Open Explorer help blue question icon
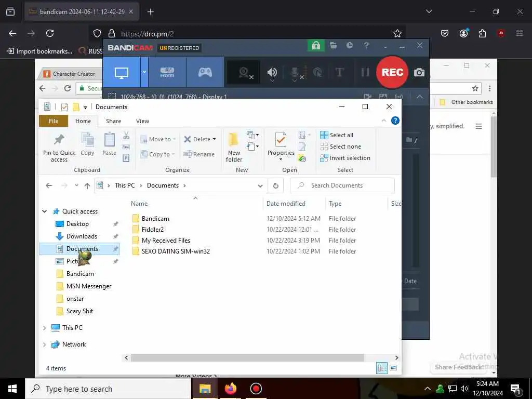 tap(395, 121)
